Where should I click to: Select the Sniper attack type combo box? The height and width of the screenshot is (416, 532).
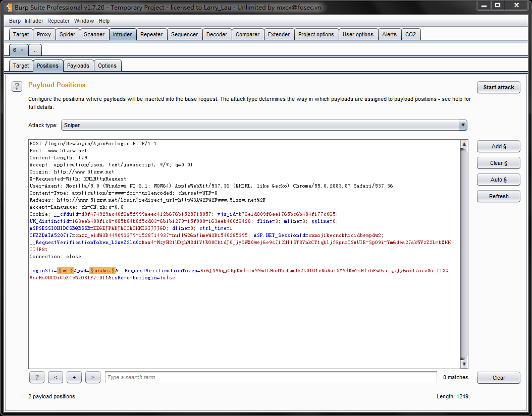264,125
